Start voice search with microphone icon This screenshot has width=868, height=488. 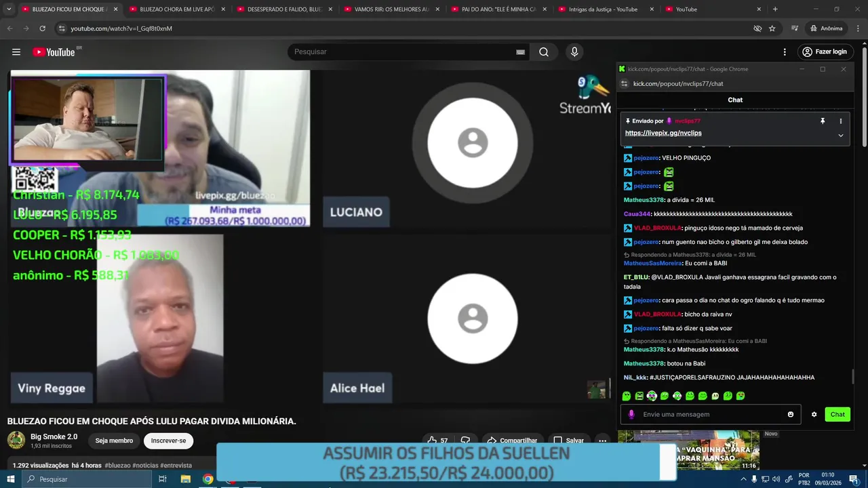(574, 52)
